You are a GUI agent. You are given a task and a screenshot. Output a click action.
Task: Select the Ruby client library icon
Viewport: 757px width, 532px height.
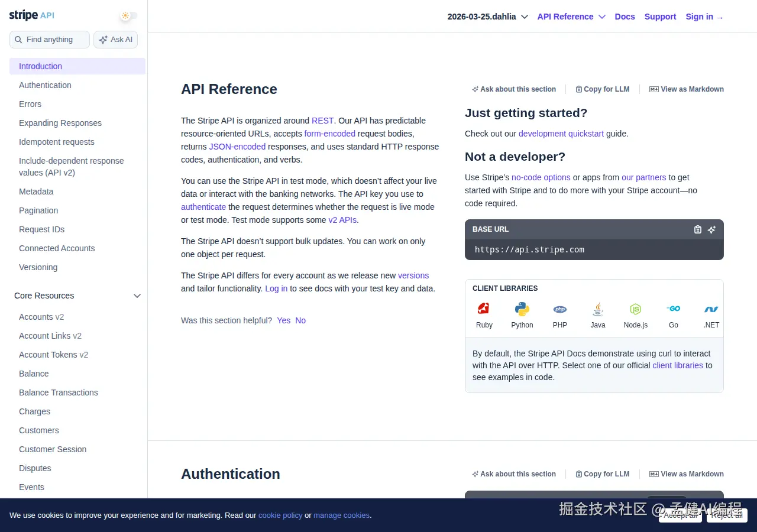(x=484, y=309)
